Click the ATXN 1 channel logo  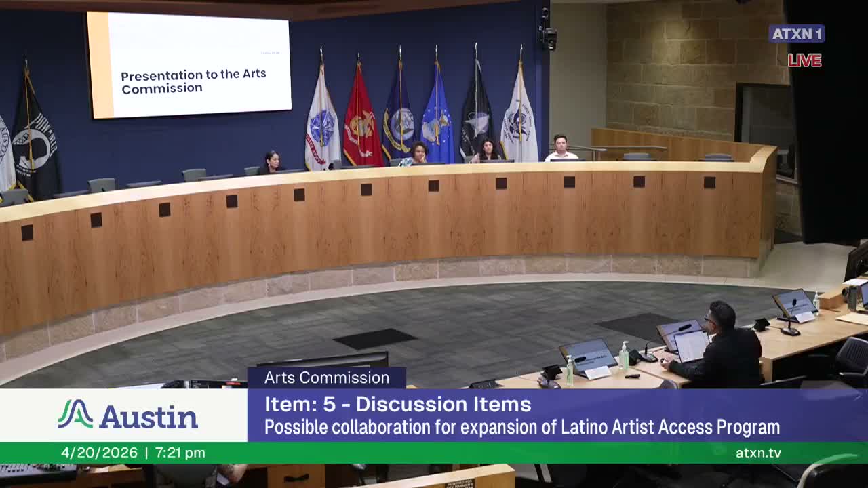click(x=796, y=34)
